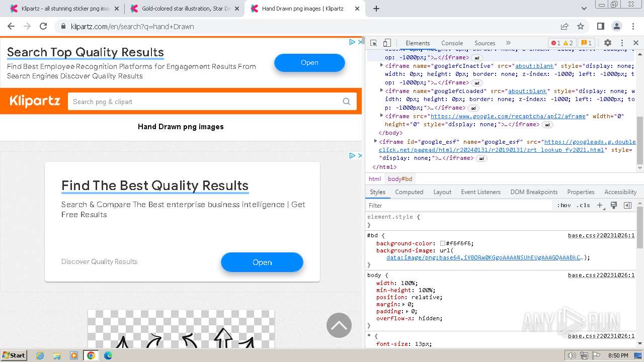The height and width of the screenshot is (362, 644).
Task: Click position: relative declaration
Action: tap(410, 297)
